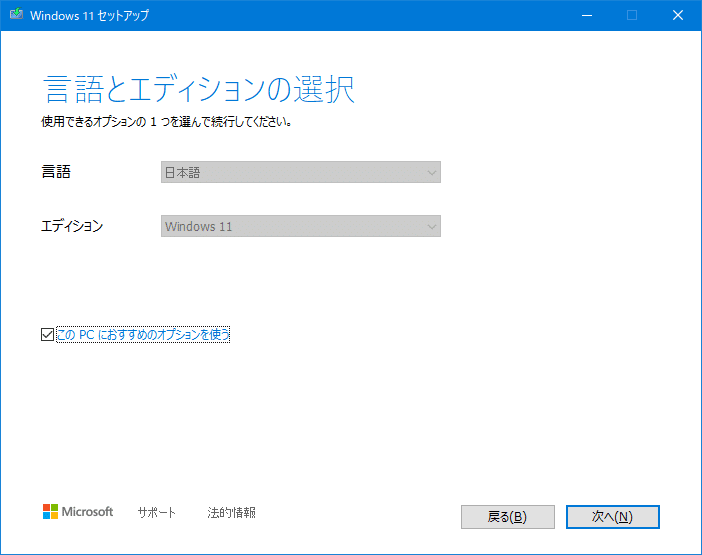The height and width of the screenshot is (555, 702).
Task: Click the サポート link
Action: pos(156,512)
